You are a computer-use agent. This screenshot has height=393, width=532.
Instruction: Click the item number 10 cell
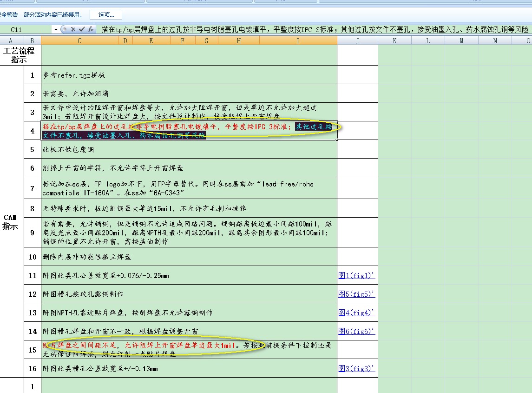click(x=33, y=257)
